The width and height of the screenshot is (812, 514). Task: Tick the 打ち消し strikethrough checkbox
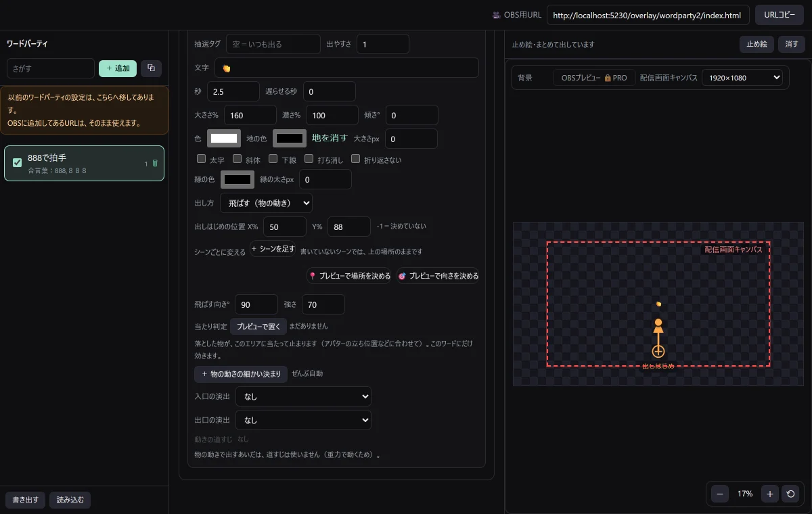tap(309, 160)
